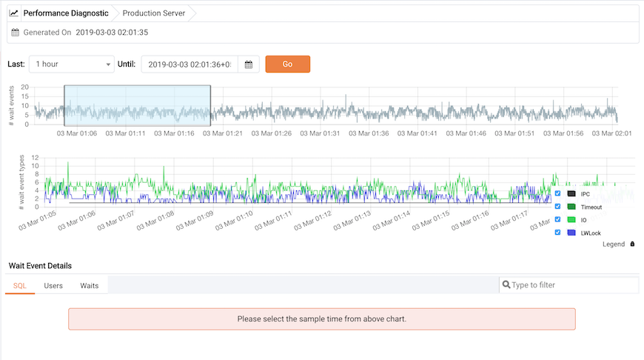Click the 'Timeout' legend label

[x=591, y=207]
